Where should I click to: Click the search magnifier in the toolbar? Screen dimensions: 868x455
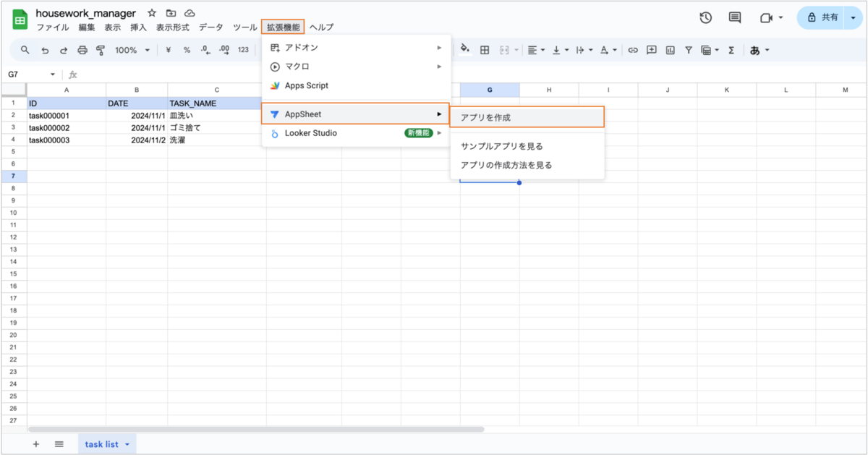[x=25, y=50]
